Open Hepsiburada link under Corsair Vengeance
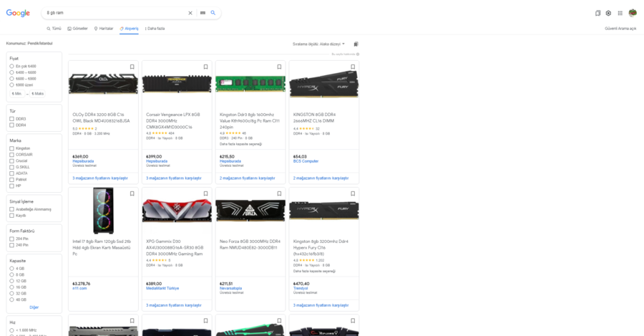644x336 pixels. pyautogui.click(x=157, y=161)
